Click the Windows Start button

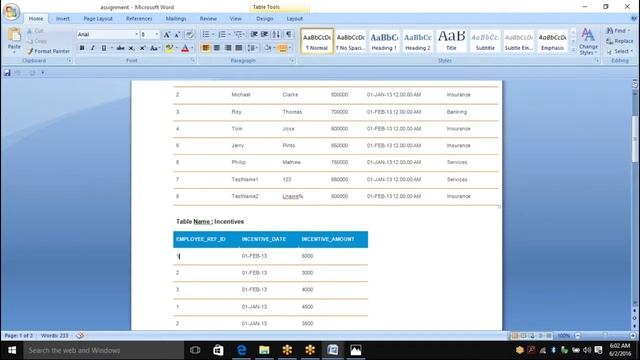(12, 350)
